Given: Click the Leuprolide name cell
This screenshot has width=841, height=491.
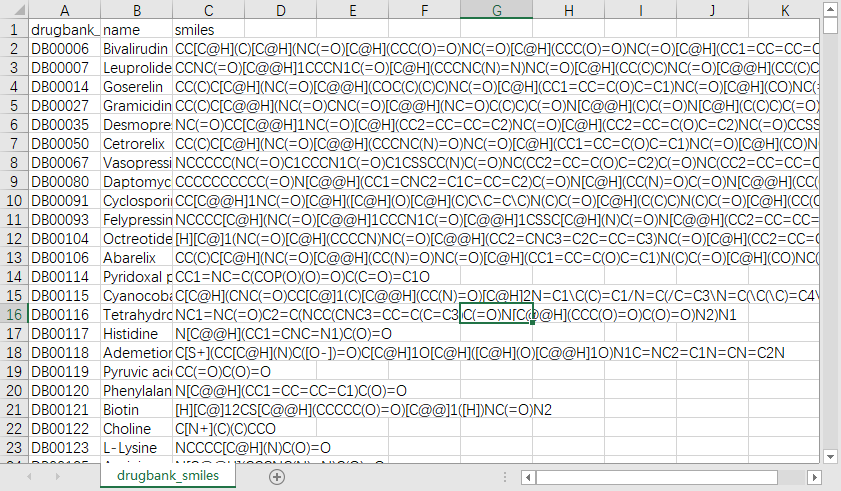Looking at the screenshot, I should [137, 68].
